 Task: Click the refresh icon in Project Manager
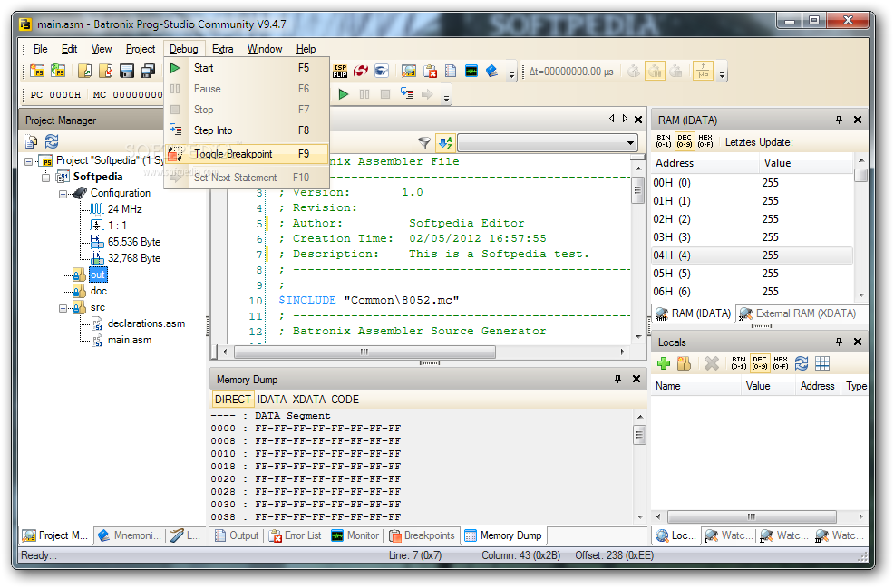52,141
